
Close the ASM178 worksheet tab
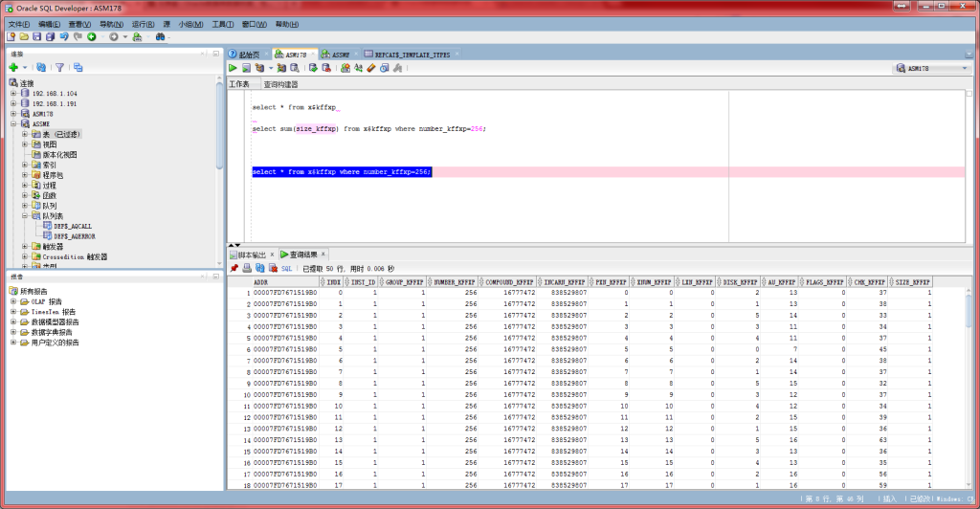[313, 55]
